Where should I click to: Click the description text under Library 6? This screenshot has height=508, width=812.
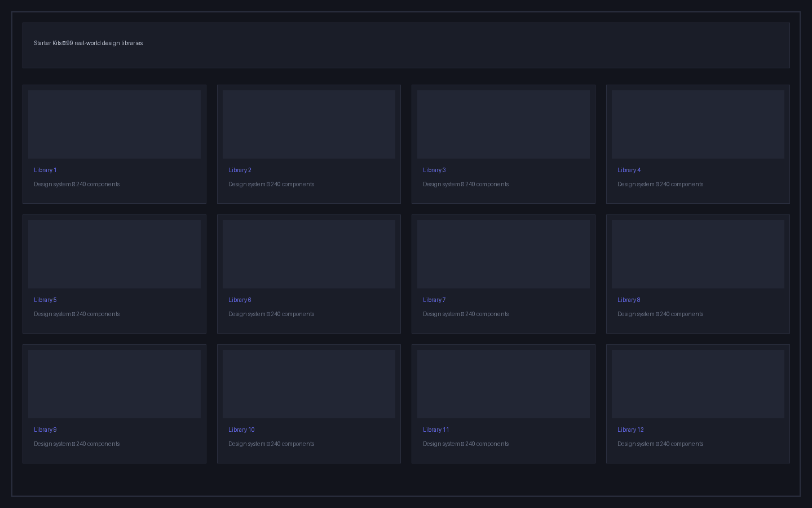271,314
